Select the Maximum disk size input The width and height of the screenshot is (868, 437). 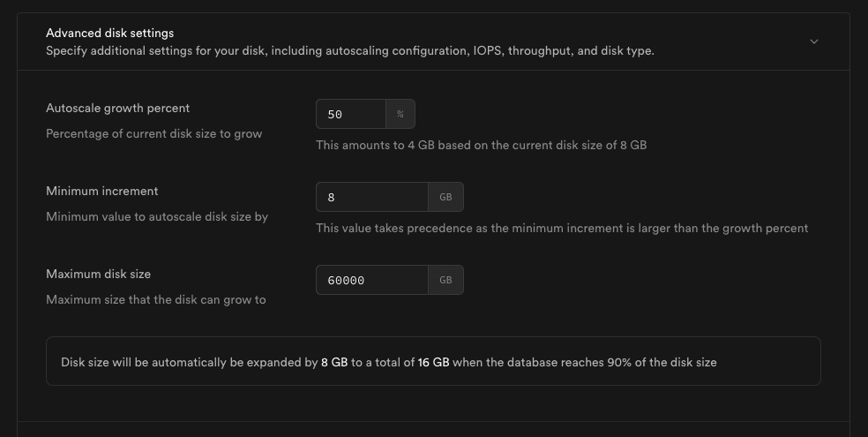click(372, 280)
